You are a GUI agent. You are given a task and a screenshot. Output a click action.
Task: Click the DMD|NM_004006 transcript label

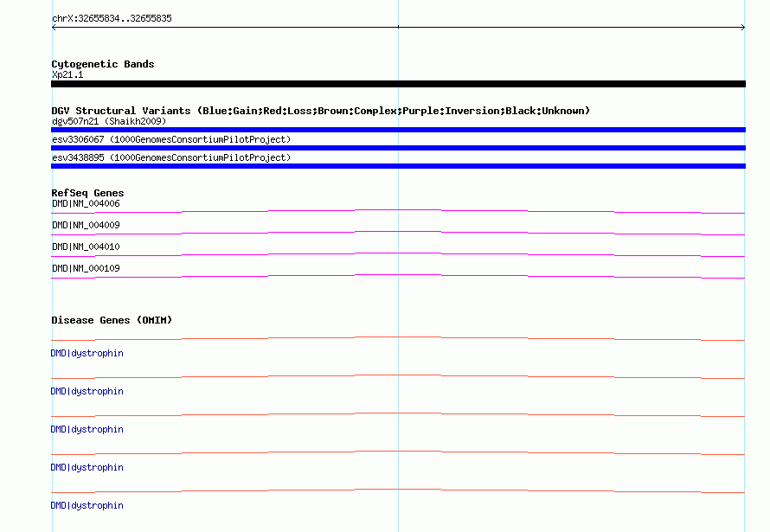point(86,203)
